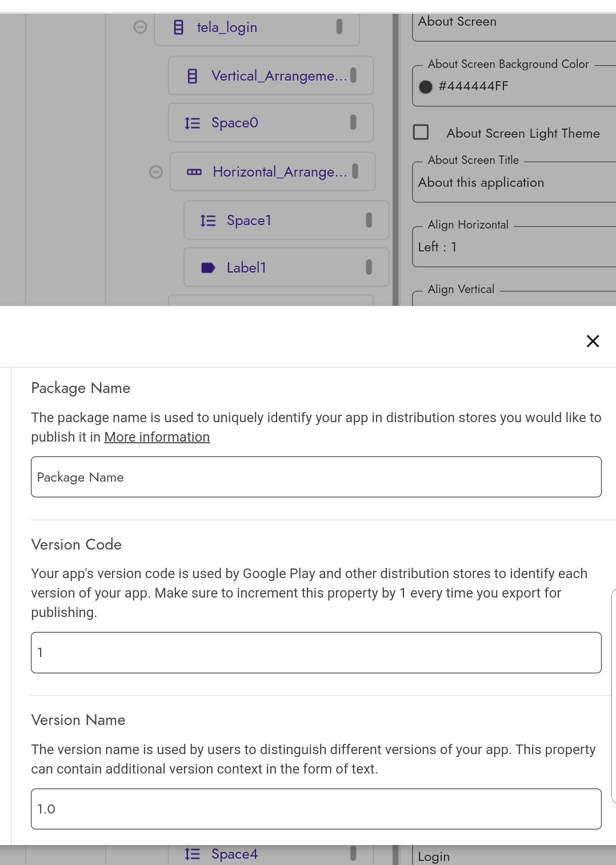The image size is (616, 865).
Task: Click the Vertical_Arrangement component icon
Action: click(x=193, y=76)
